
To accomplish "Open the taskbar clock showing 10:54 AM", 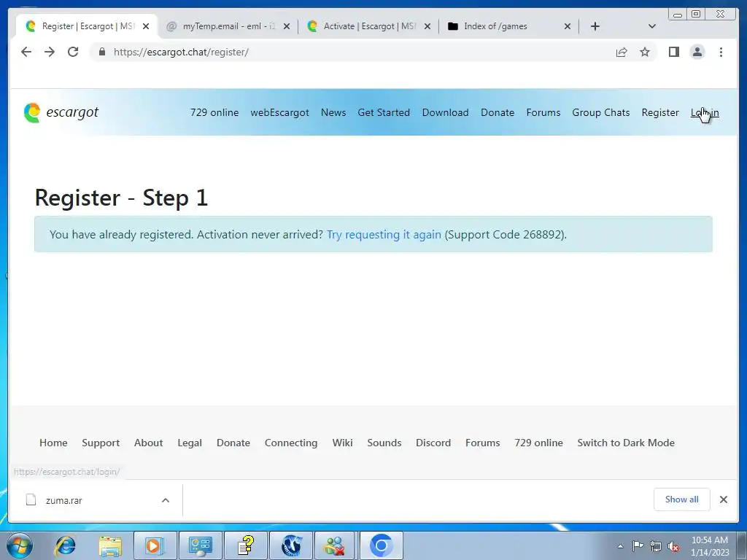I will (709, 545).
